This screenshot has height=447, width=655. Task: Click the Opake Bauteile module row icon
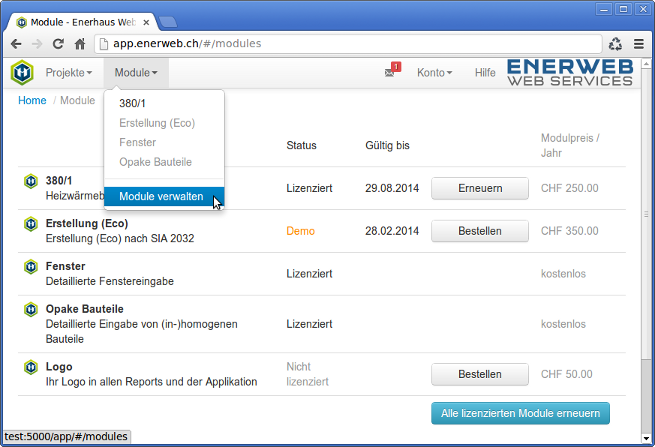30,310
